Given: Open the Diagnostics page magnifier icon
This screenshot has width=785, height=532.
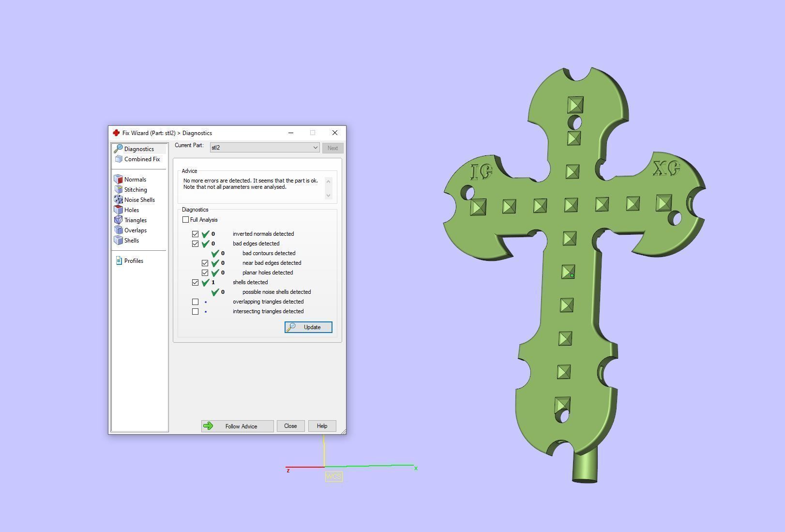Looking at the screenshot, I should (x=118, y=149).
